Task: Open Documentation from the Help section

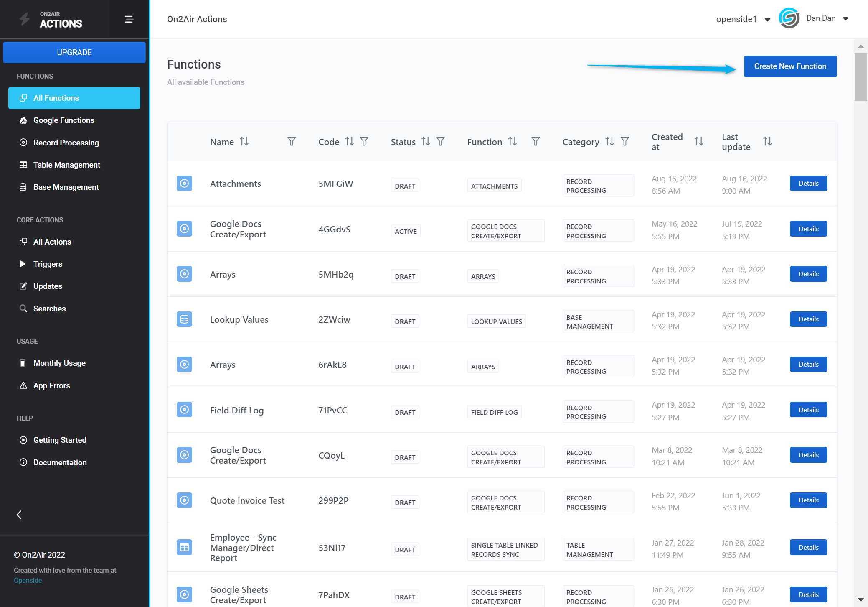Action: click(x=60, y=462)
